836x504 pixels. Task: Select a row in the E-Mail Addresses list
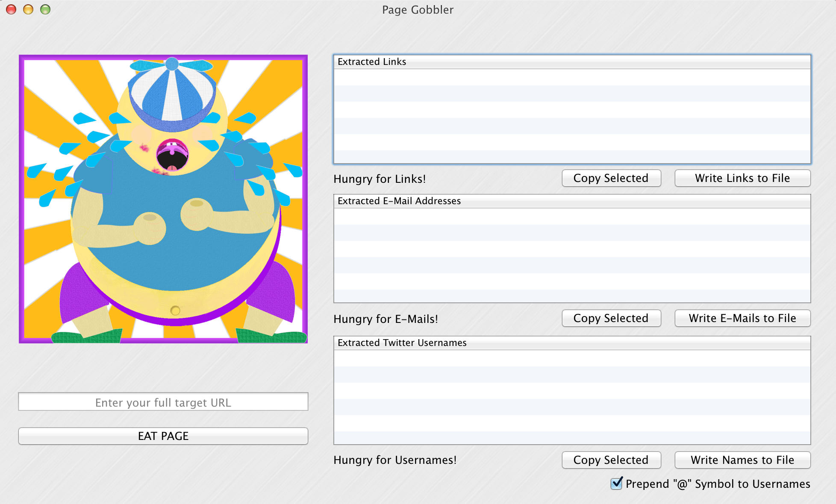point(573,216)
